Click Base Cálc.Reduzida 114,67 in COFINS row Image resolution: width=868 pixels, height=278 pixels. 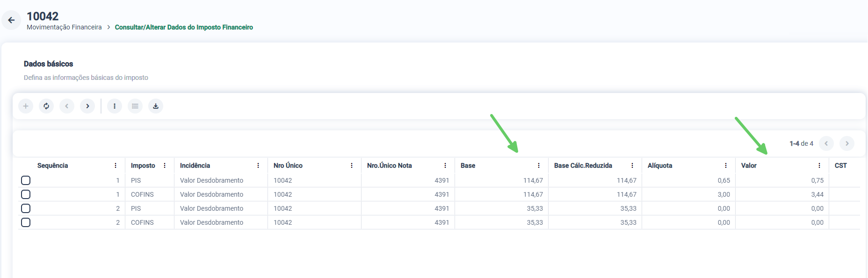point(627,194)
